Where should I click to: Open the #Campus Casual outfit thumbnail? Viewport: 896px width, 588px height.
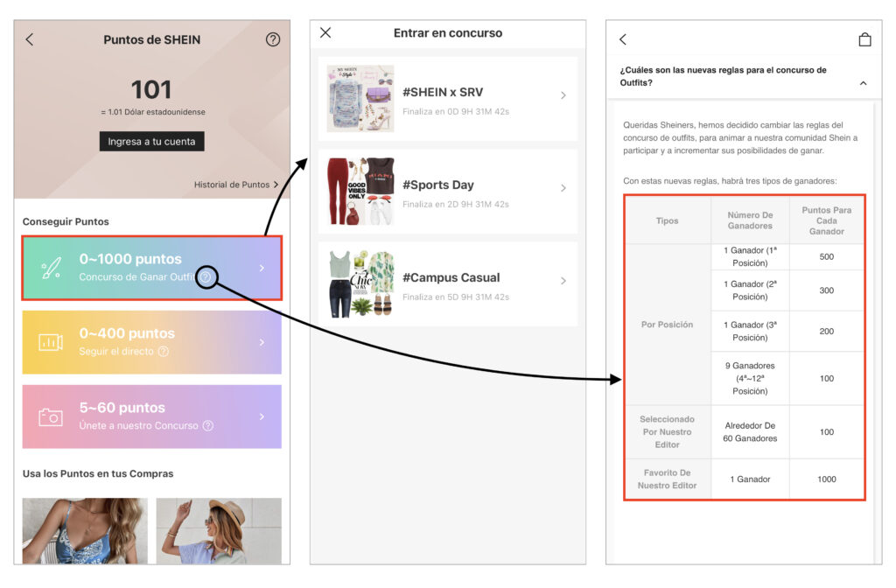[x=360, y=284]
